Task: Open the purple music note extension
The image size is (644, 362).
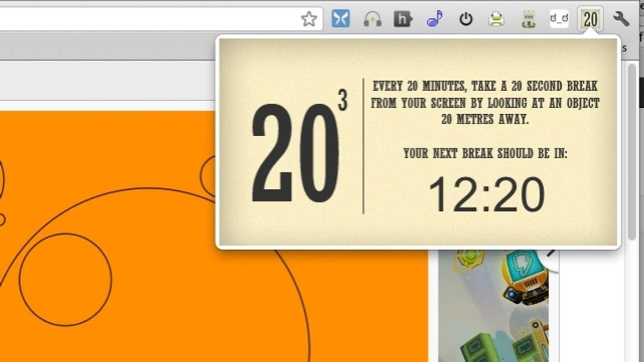Action: (x=434, y=19)
